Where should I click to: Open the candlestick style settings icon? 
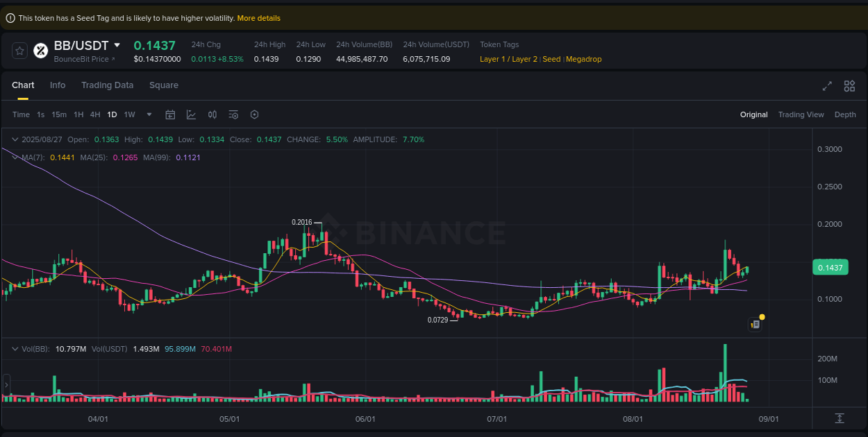point(212,114)
